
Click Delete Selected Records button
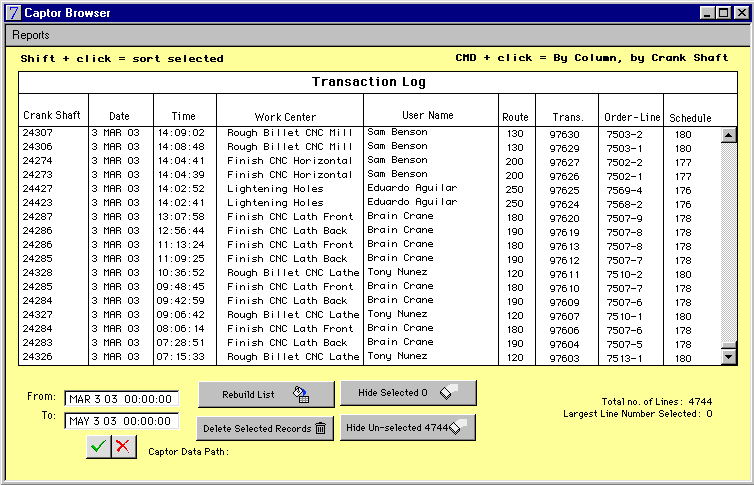(264, 429)
